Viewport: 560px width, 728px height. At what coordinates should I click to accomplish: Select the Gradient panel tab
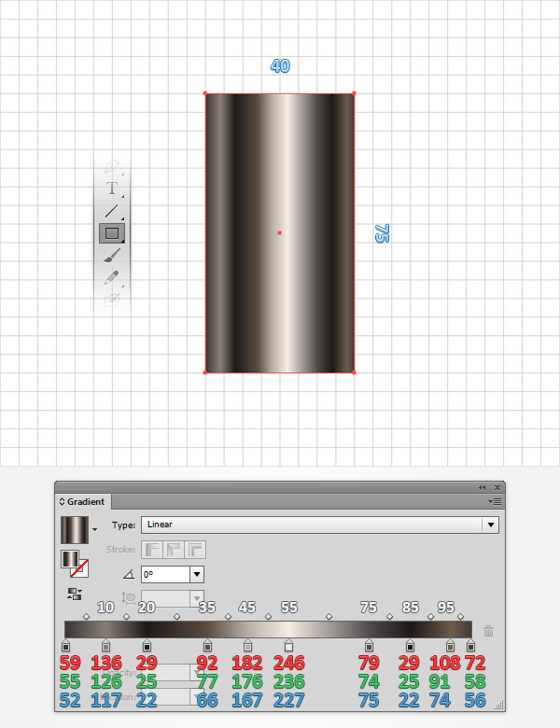click(82, 501)
